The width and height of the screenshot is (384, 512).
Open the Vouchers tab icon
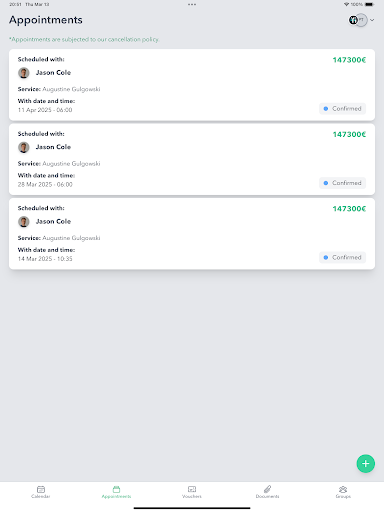pyautogui.click(x=192, y=489)
